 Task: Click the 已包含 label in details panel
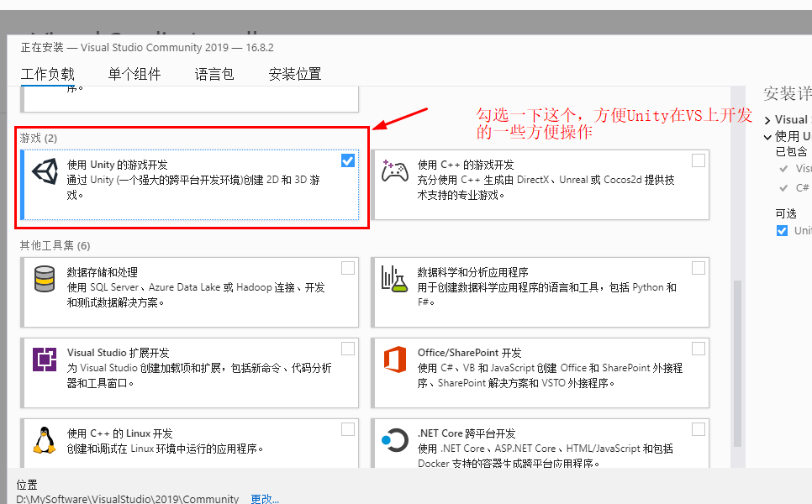pos(791,151)
